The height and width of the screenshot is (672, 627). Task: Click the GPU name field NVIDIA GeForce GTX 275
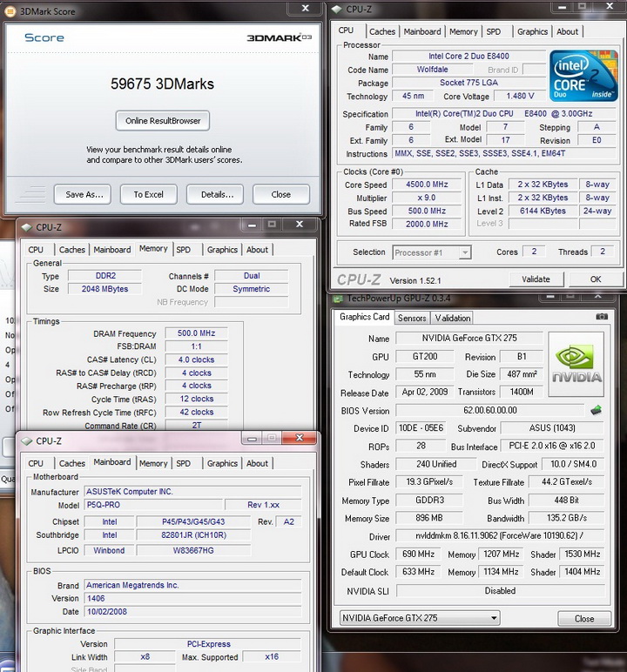[469, 338]
